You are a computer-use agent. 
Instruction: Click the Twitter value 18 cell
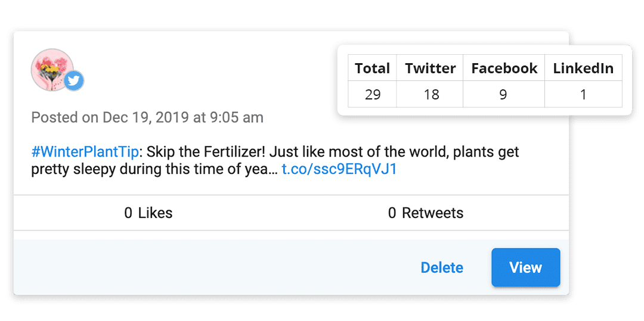[x=430, y=94]
